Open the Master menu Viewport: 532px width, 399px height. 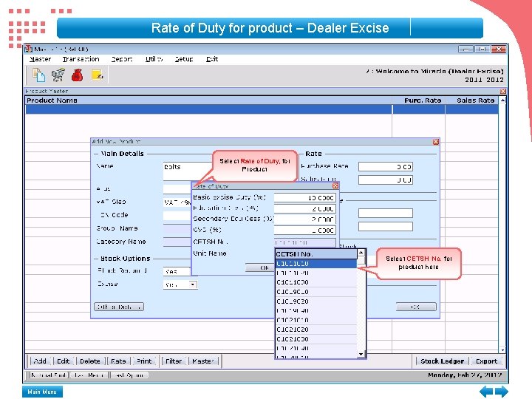tap(40, 59)
